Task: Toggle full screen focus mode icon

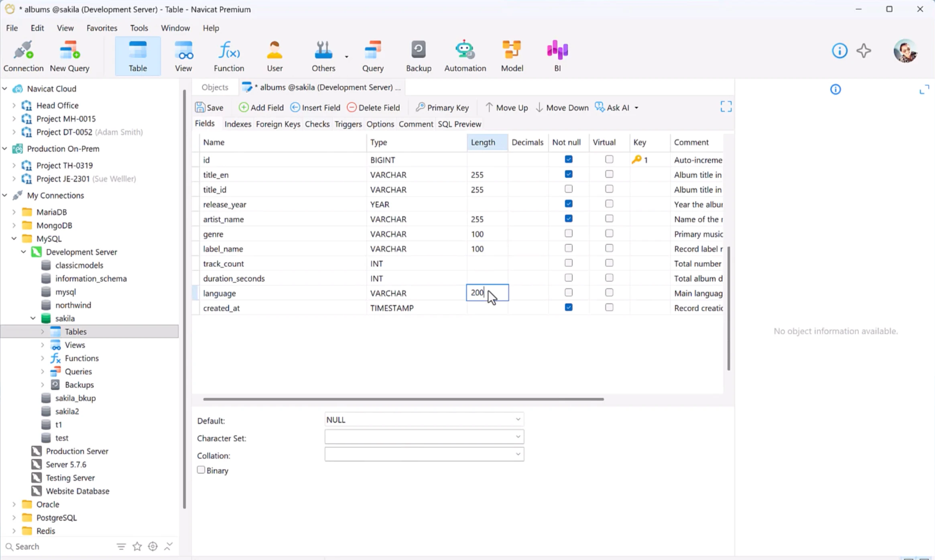Action: (726, 107)
